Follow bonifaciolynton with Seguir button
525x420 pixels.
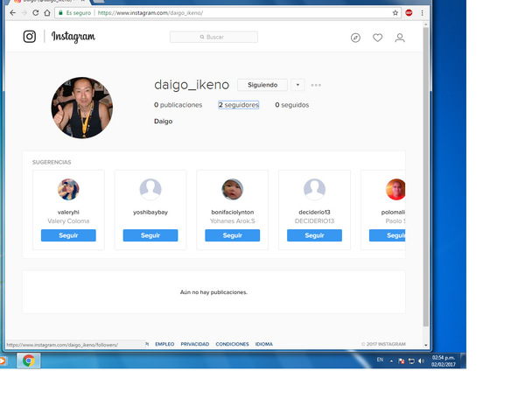[x=233, y=235]
